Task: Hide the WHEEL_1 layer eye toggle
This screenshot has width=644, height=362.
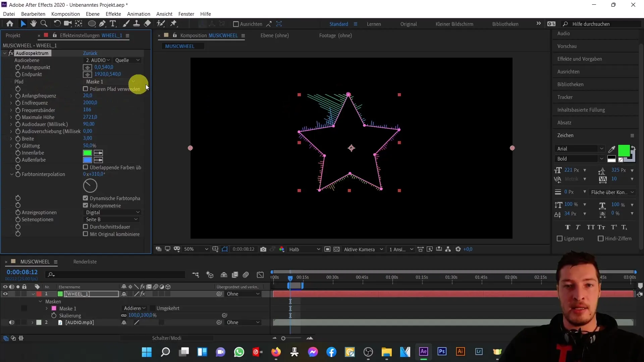Action: [x=5, y=294]
